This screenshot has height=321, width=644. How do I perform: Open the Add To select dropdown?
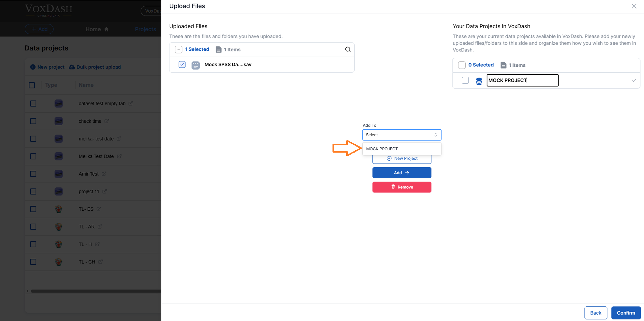(x=402, y=135)
